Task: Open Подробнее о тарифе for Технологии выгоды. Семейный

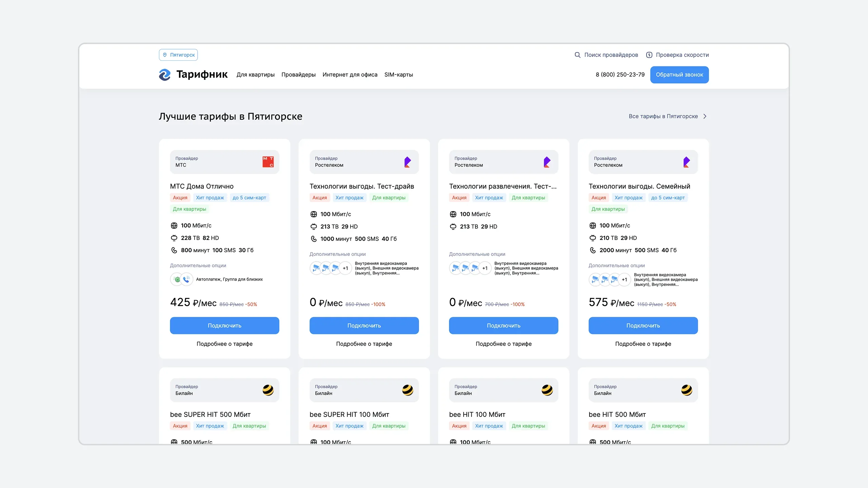Action: point(643,344)
